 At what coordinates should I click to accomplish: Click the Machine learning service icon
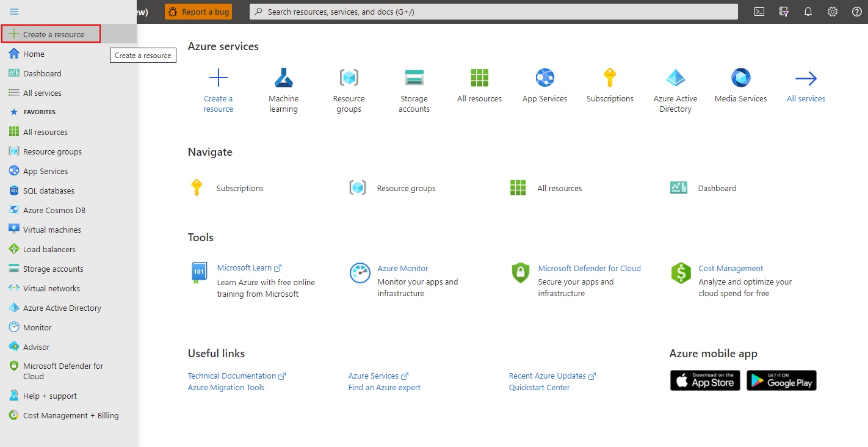tap(284, 78)
